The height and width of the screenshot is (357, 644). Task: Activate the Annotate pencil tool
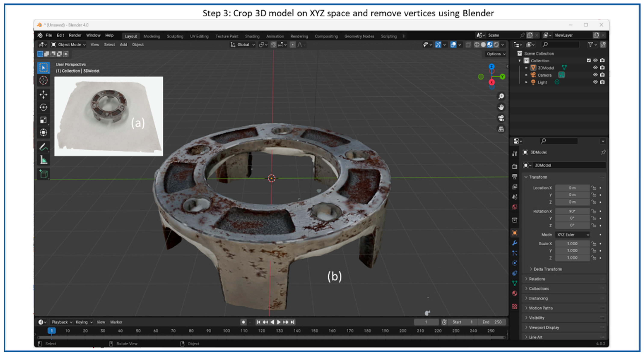(x=43, y=147)
